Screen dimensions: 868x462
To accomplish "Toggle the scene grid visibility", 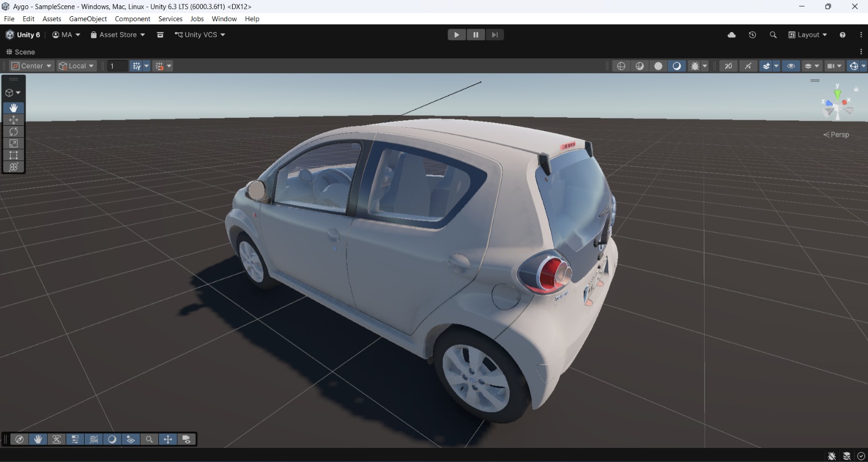I will click(136, 66).
